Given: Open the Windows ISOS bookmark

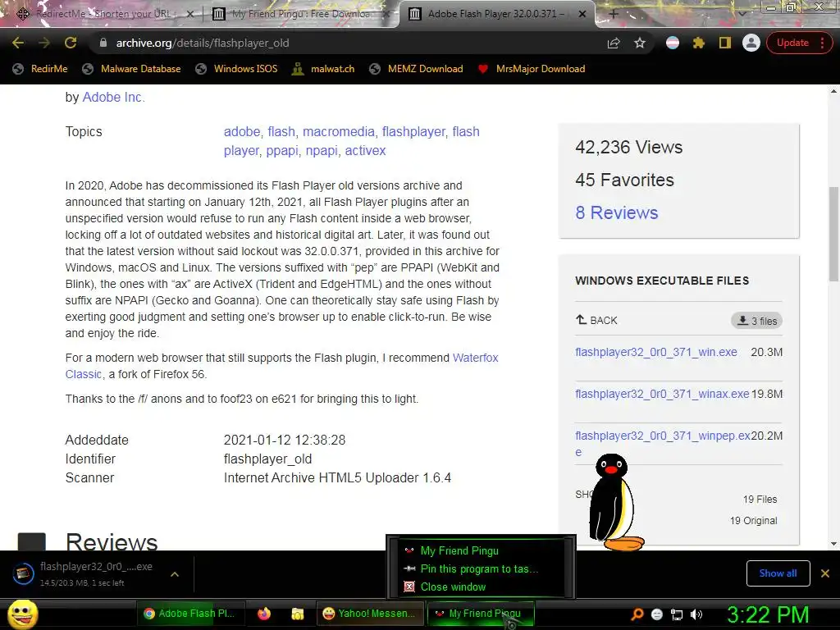Looking at the screenshot, I should click(237, 69).
